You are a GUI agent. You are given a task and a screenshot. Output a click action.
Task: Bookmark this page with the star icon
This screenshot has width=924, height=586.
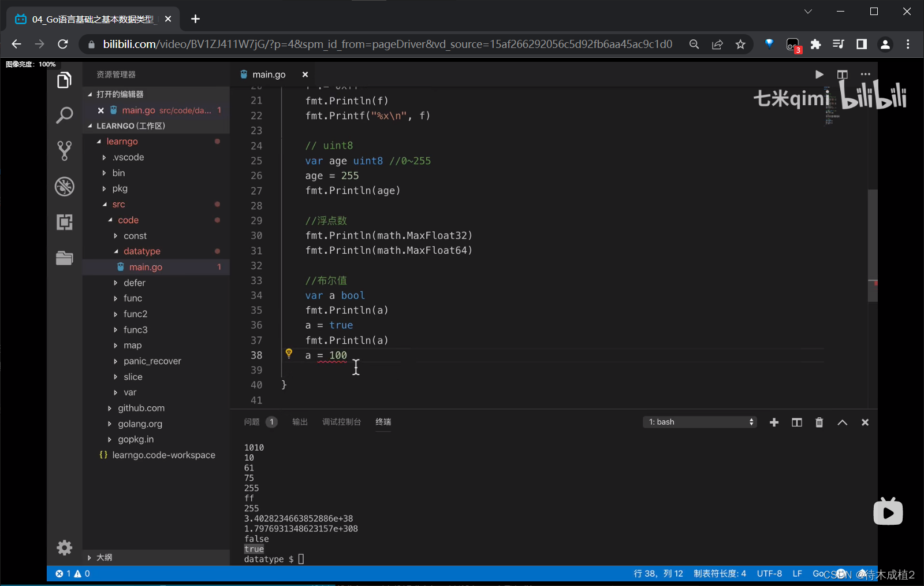740,44
